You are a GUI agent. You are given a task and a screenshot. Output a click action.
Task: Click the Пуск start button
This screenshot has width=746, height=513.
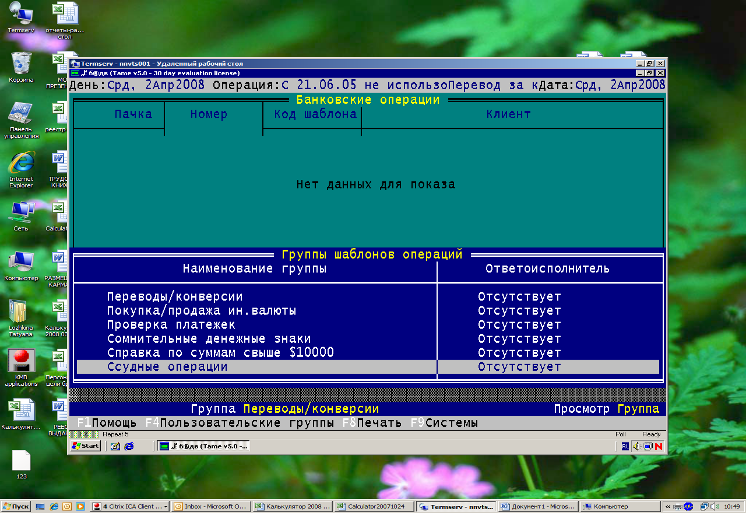15,506
